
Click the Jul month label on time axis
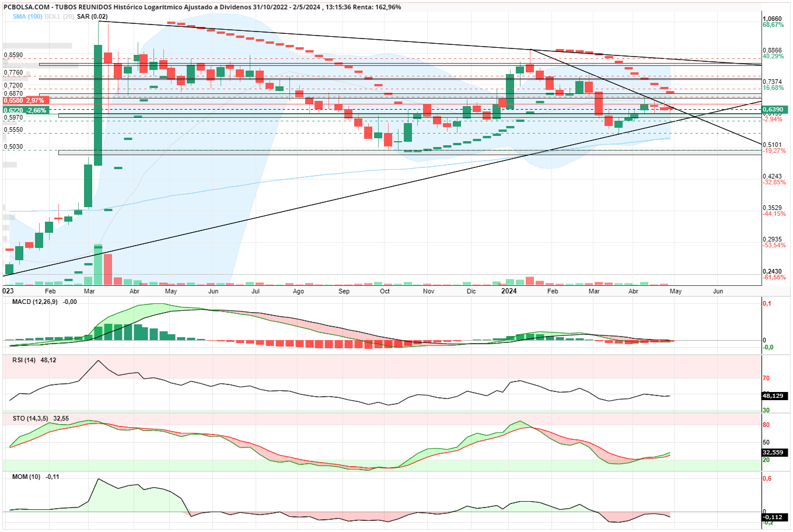(x=256, y=291)
